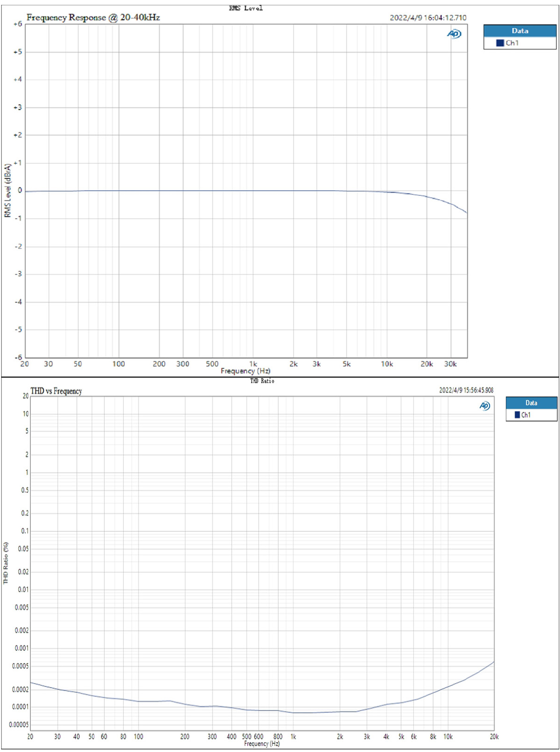Image resolution: width=560 pixels, height=752 pixels.
Task: Click the 100 tick on lower frequency axis
Action: click(139, 736)
